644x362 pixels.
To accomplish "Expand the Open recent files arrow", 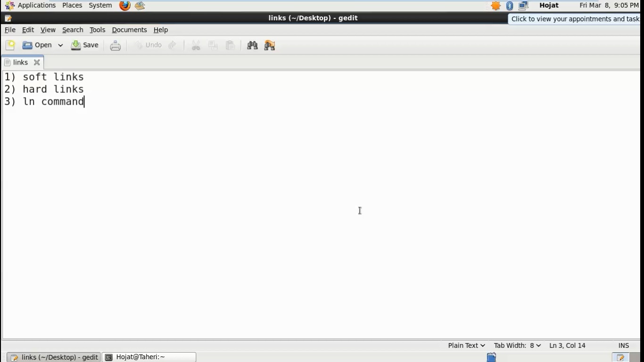I will (x=60, y=45).
